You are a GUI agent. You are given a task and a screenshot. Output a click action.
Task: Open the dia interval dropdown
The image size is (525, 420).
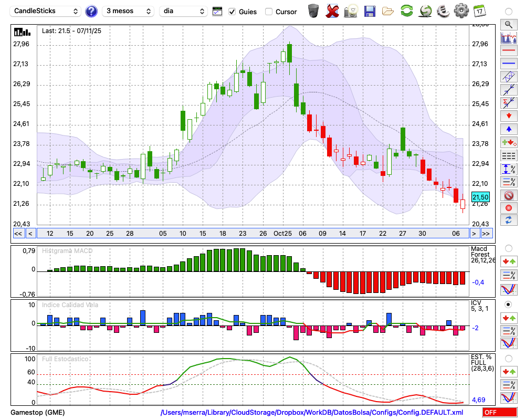pos(183,11)
